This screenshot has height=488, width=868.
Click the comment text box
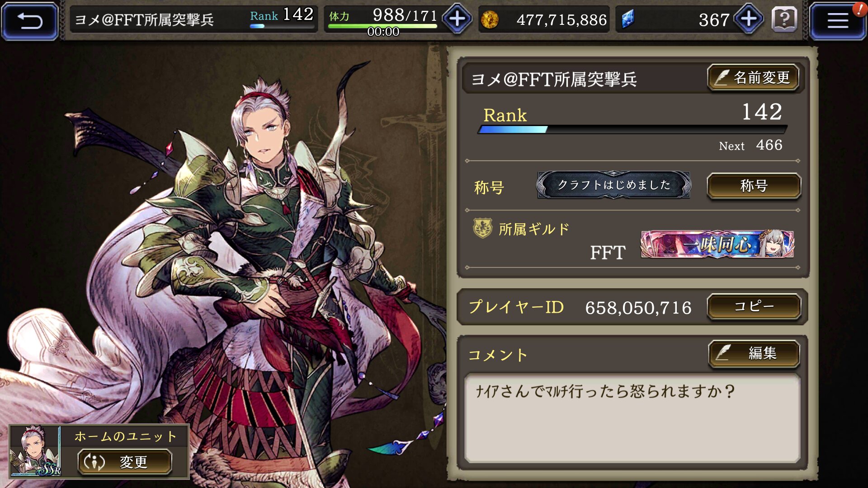click(x=632, y=418)
